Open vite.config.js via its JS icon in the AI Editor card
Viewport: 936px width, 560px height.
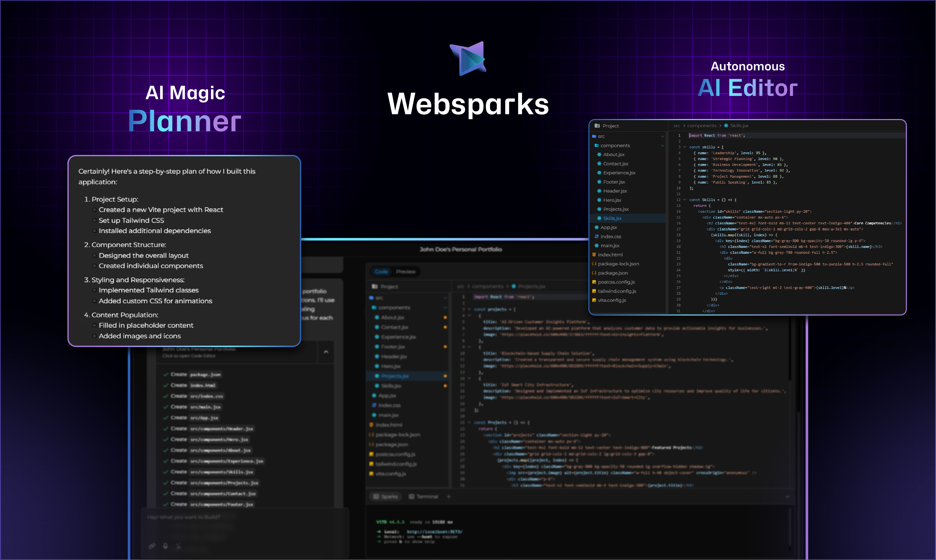pyautogui.click(x=594, y=300)
